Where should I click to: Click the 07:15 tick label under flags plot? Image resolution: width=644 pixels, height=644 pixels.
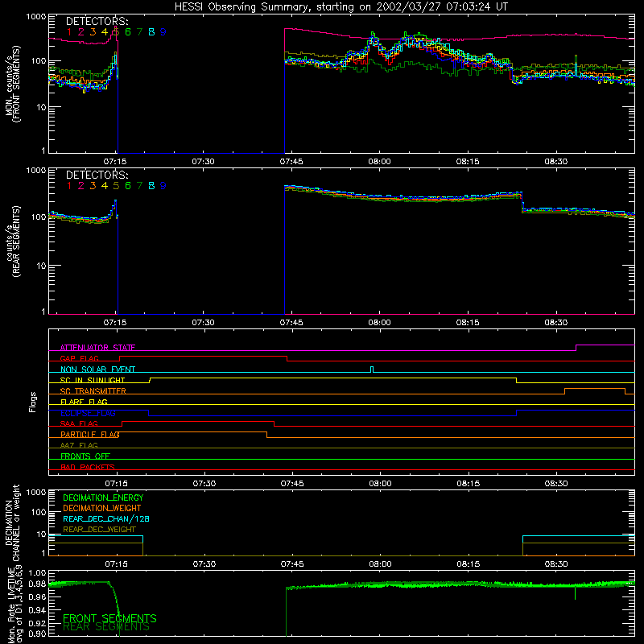pyautogui.click(x=116, y=484)
